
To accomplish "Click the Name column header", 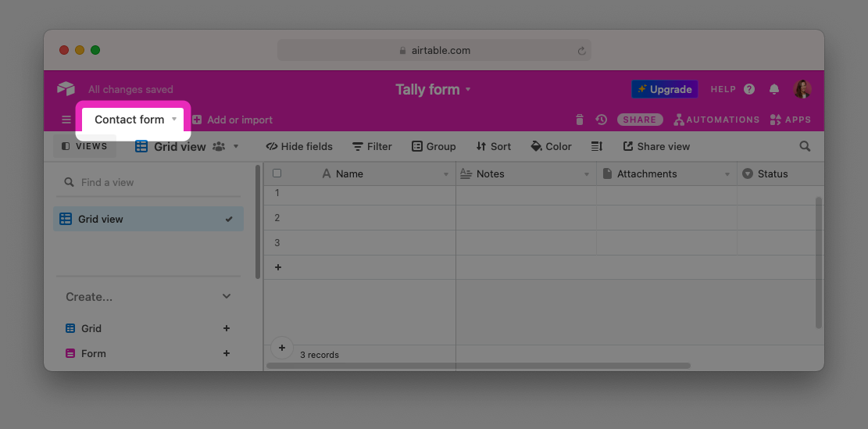I will (x=359, y=173).
